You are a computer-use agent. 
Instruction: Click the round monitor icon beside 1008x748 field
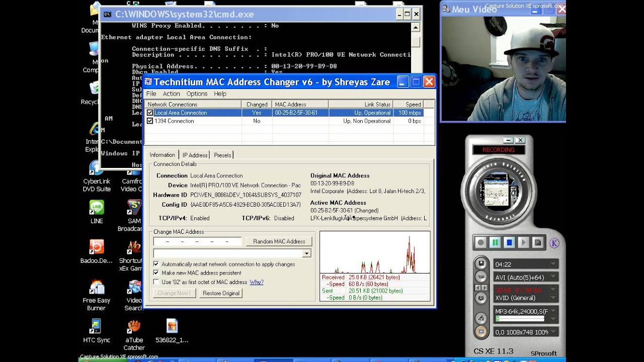tap(481, 332)
